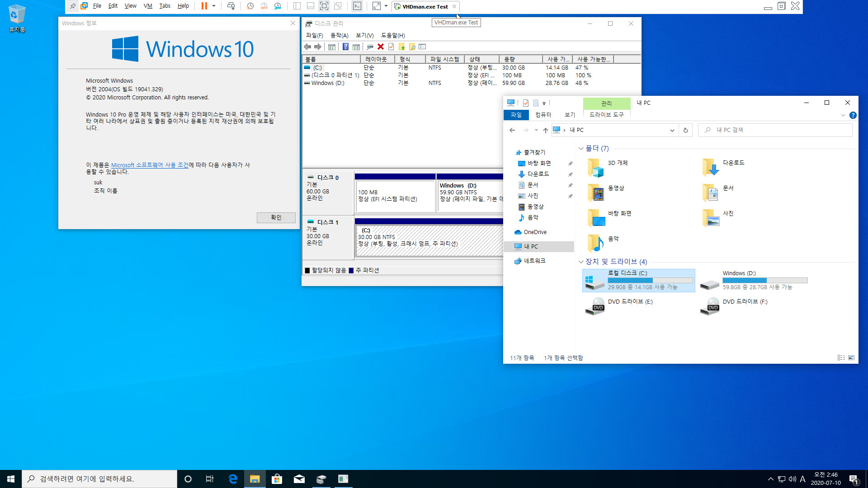Expand Explorer ribbon chevron
The width and height of the screenshot is (868, 488).
[x=843, y=115]
